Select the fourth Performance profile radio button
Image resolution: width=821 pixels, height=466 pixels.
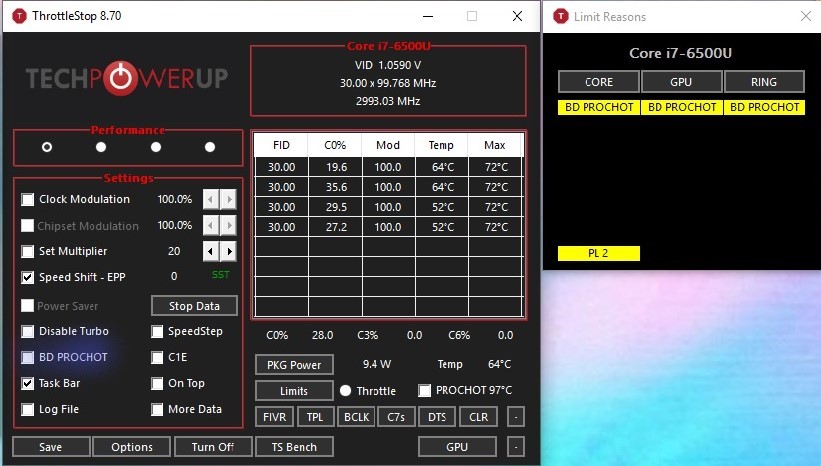[210, 147]
